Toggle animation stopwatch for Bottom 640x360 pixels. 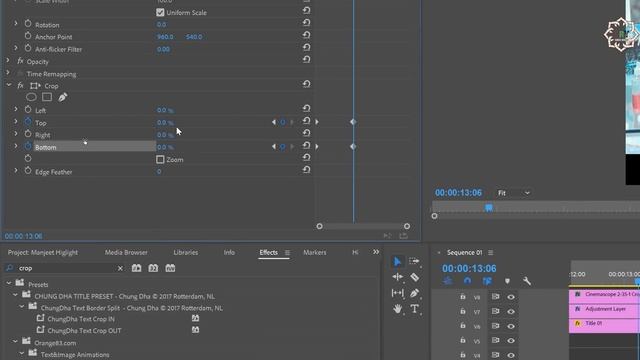(28, 146)
